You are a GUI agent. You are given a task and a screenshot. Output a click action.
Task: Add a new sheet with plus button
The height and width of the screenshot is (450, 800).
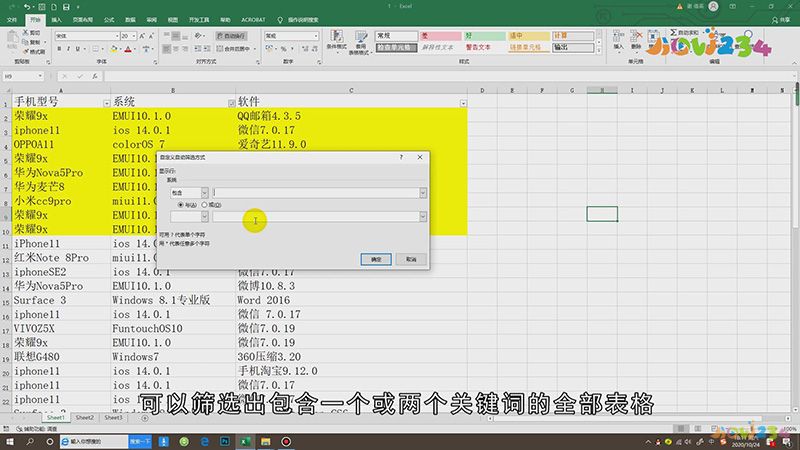pos(145,418)
